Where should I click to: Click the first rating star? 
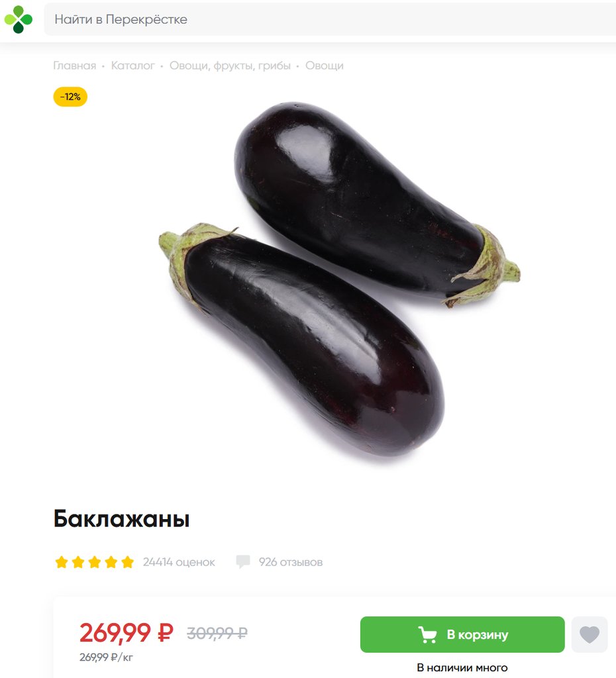pos(62,562)
